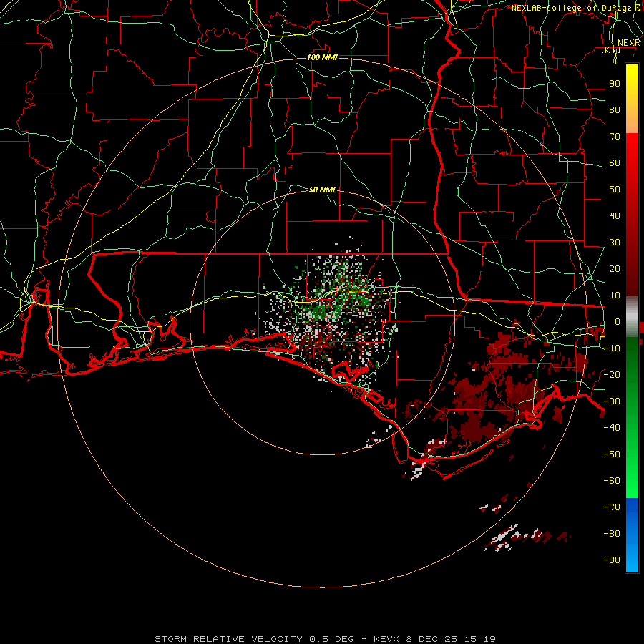Click the 40 value on velocity scale
Viewport: 644px width, 644px height.
pyautogui.click(x=615, y=215)
